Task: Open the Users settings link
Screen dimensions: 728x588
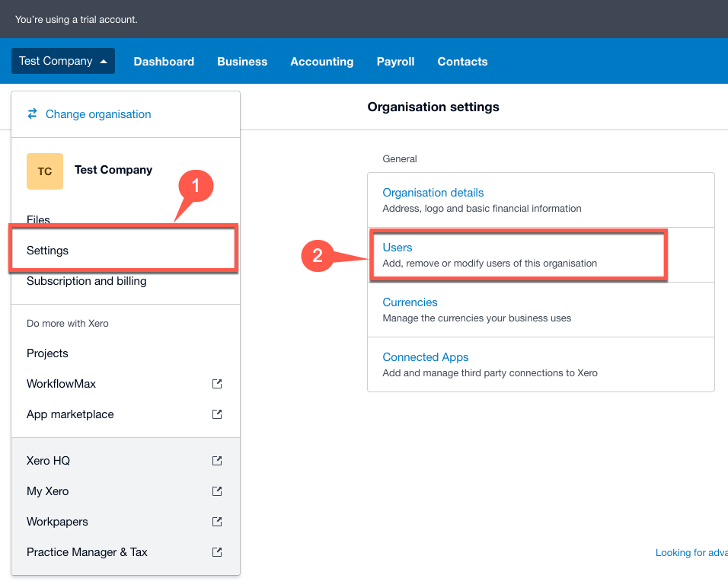Action: click(x=398, y=247)
